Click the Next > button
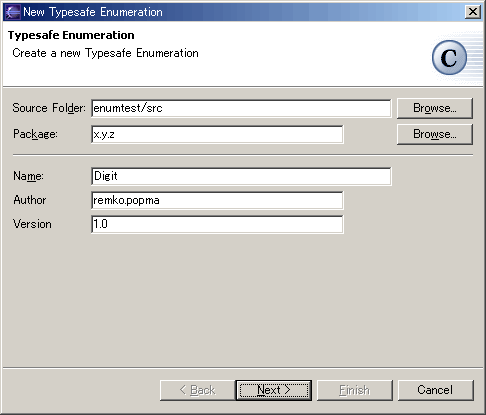Image resolution: width=486 pixels, height=415 pixels. tap(274, 390)
